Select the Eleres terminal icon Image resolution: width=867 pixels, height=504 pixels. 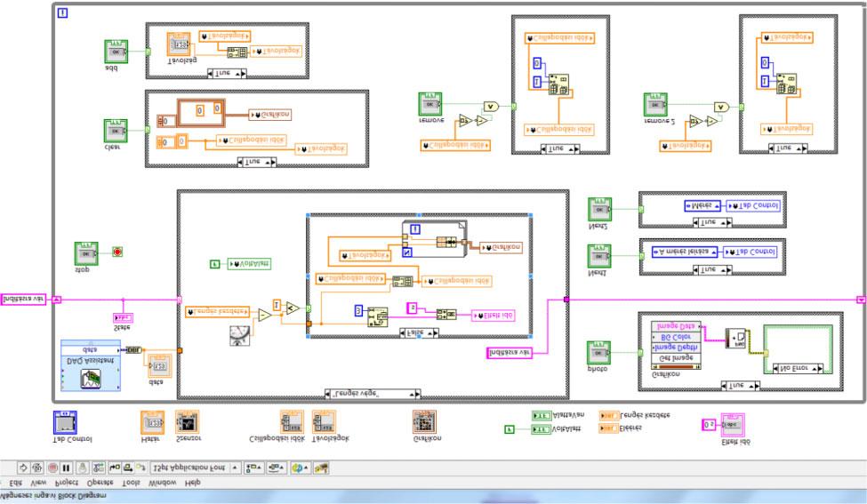pyautogui.click(x=609, y=428)
